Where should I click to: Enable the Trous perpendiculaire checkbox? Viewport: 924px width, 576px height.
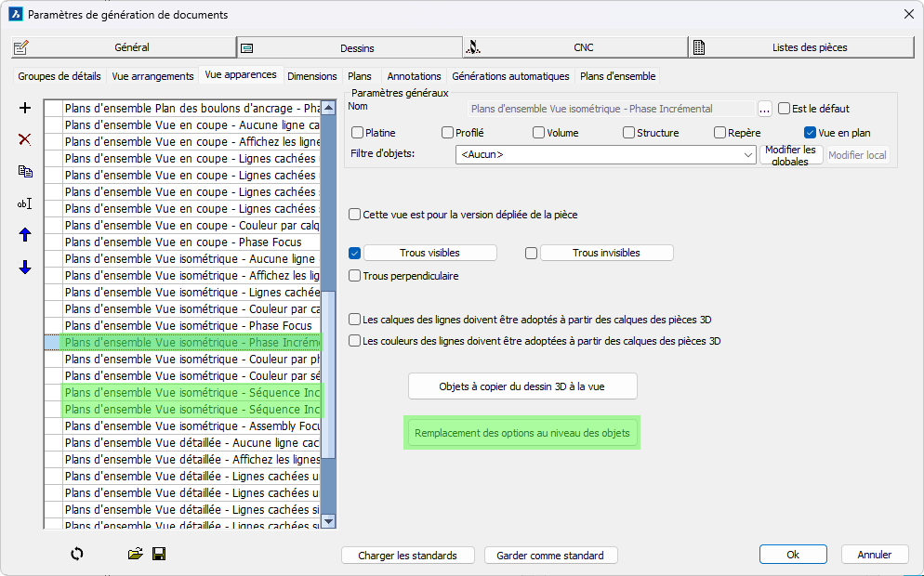point(355,276)
